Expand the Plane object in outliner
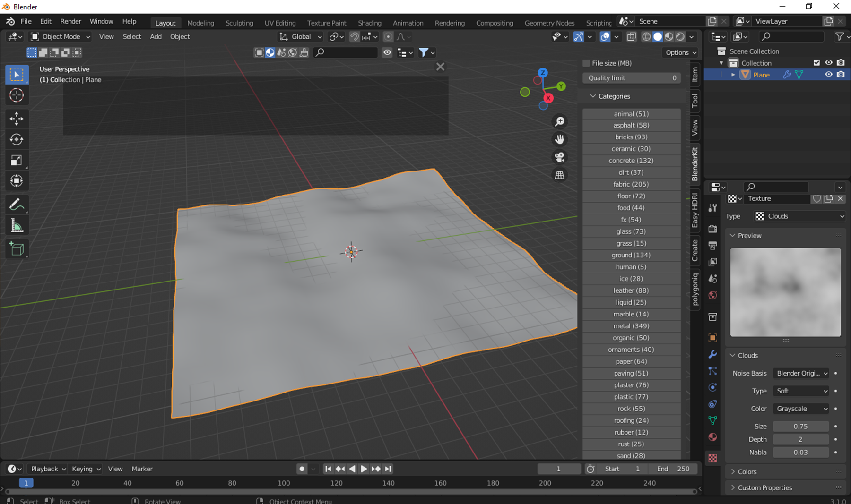This screenshot has height=504, width=851. pos(733,75)
